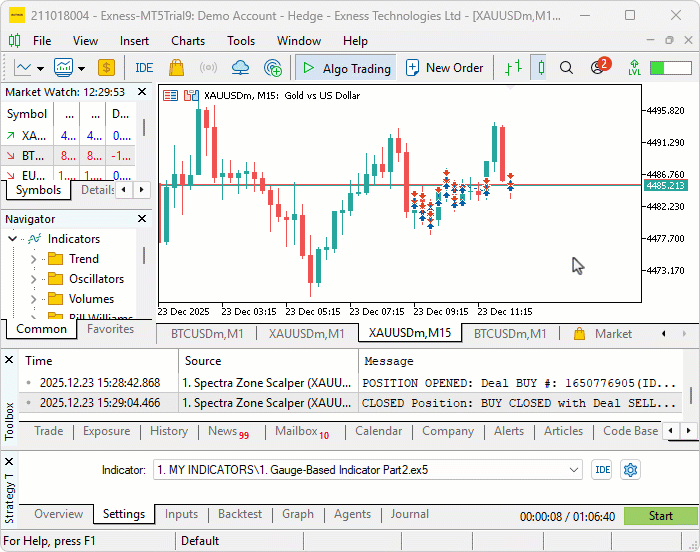Click the Start testing button

coord(661,516)
